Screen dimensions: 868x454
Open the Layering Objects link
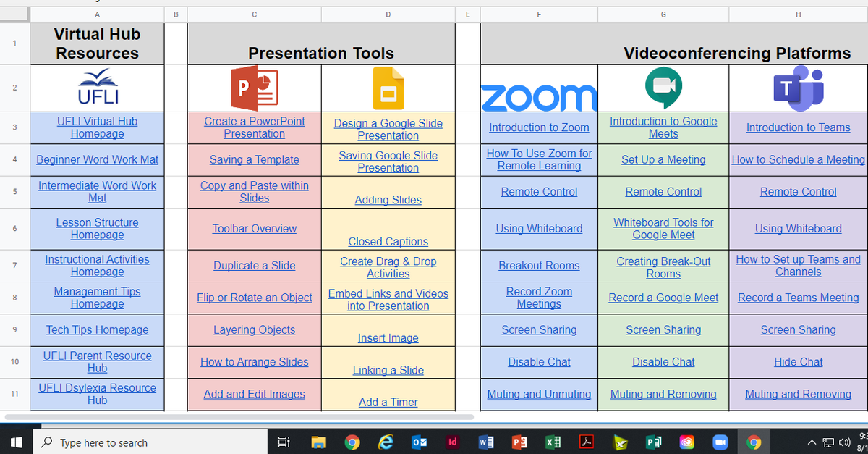coord(254,329)
